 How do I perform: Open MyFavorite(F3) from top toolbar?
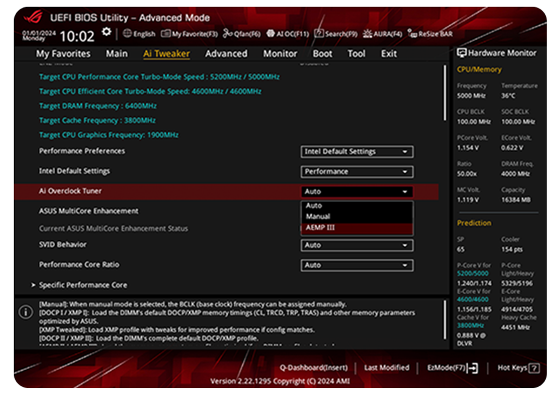[x=189, y=34]
